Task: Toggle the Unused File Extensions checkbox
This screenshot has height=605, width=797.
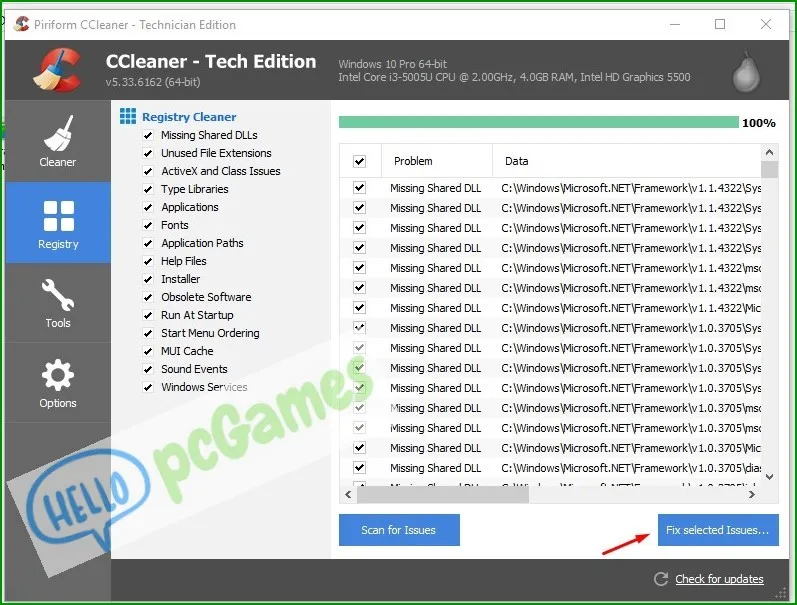Action: pos(148,153)
